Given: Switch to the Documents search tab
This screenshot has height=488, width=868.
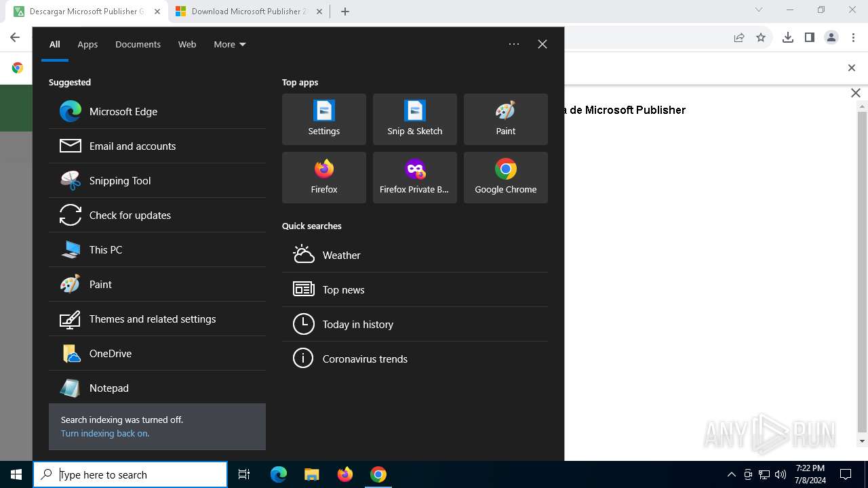Looking at the screenshot, I should [138, 44].
